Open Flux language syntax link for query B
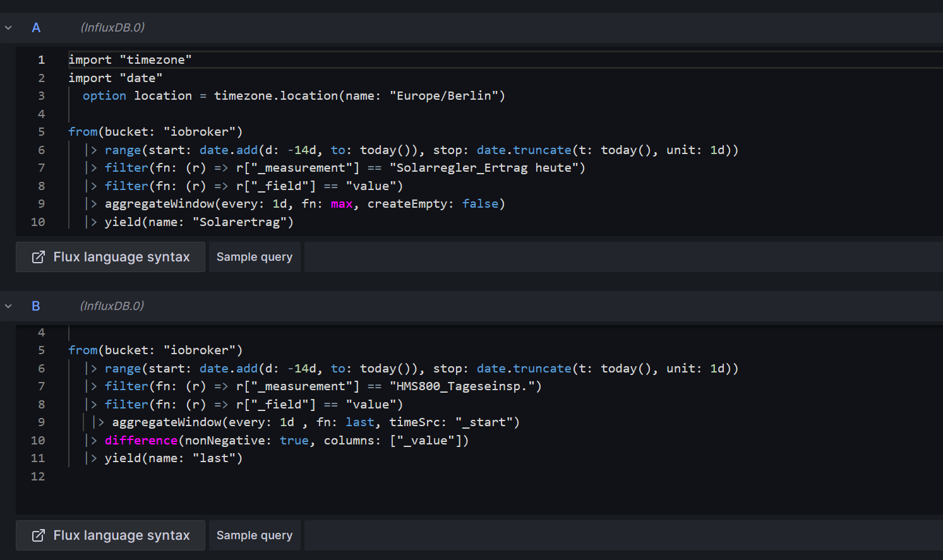 [111, 535]
